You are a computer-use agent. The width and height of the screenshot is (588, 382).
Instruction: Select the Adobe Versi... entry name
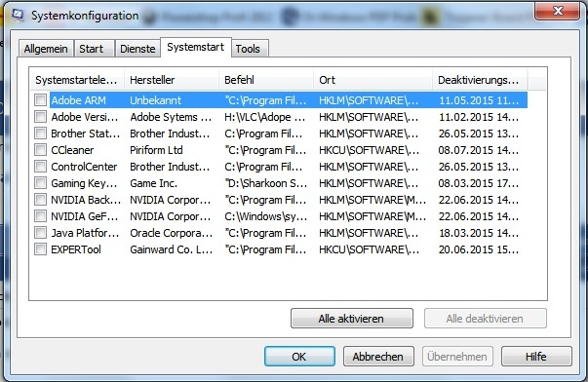click(85, 117)
